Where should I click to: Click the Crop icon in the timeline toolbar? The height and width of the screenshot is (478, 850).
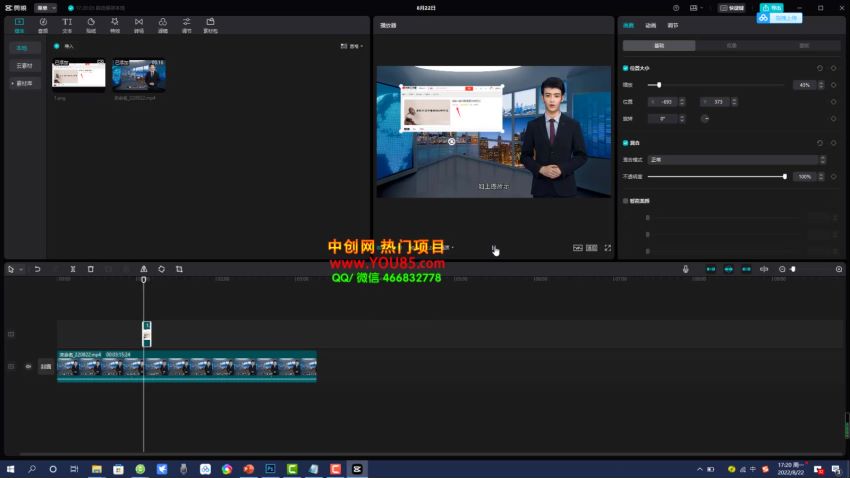(x=179, y=269)
